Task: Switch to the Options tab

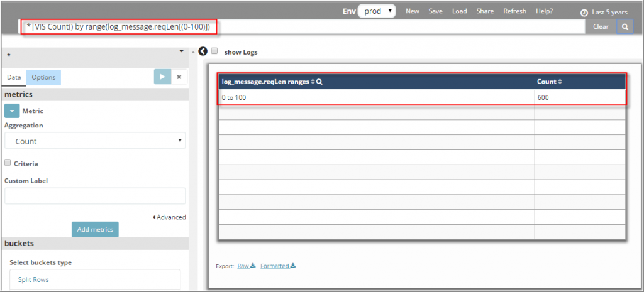Action: pos(43,77)
